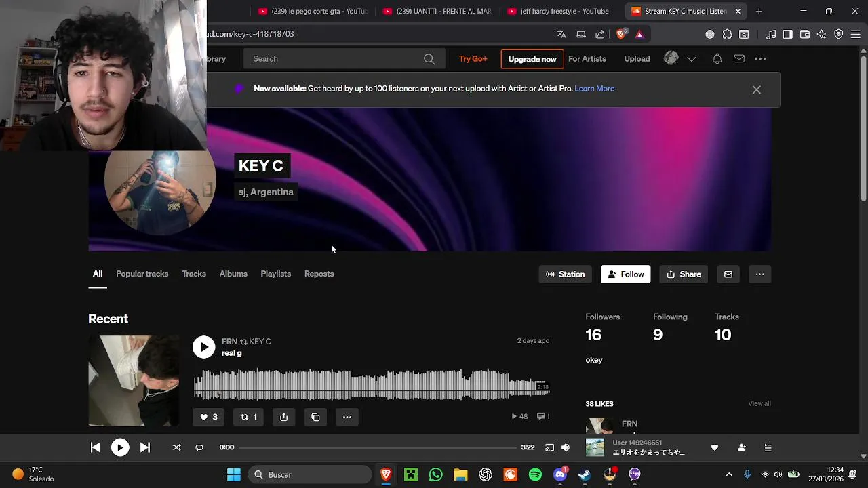Open the messages envelope in header
Viewport: 868px width, 488px height.
point(739,59)
